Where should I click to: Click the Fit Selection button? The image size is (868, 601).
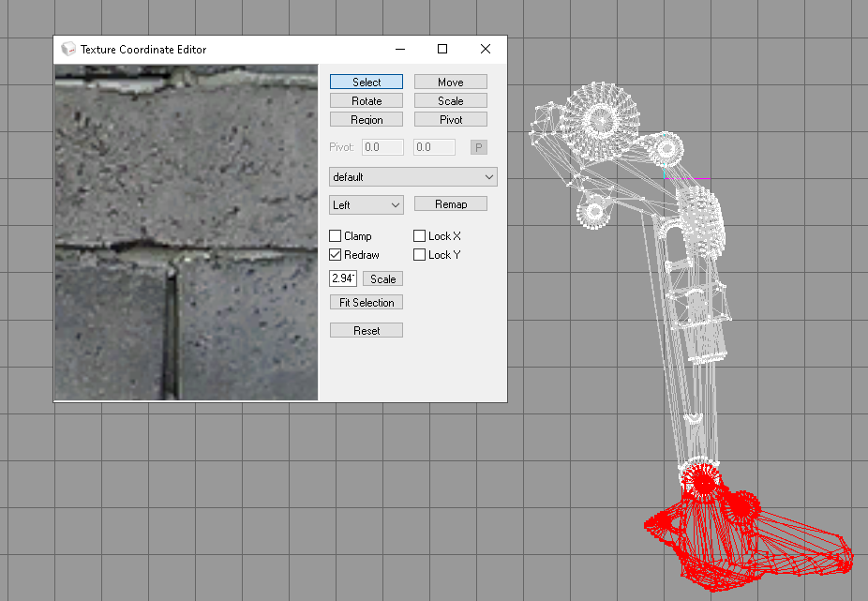[x=367, y=302]
